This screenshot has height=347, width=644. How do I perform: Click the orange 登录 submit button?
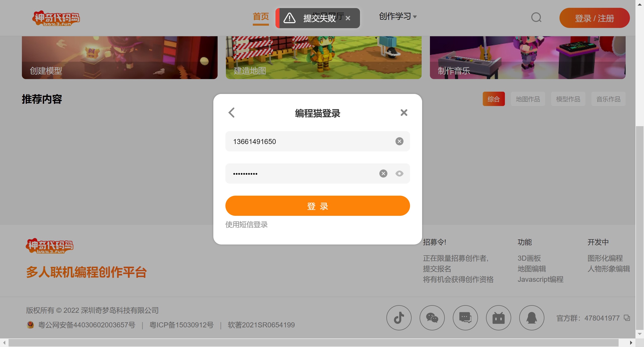pos(317,206)
